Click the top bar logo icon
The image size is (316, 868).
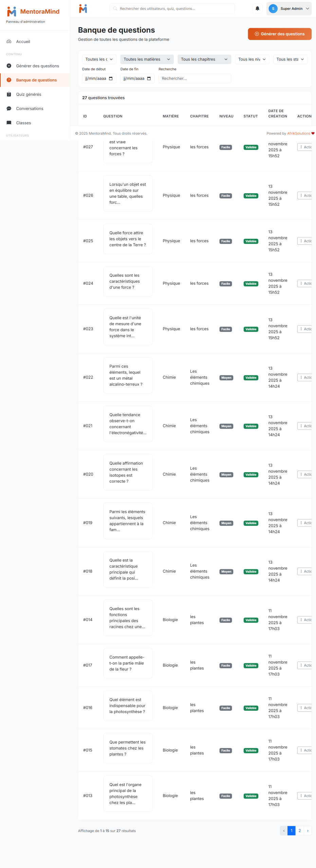[83, 8]
